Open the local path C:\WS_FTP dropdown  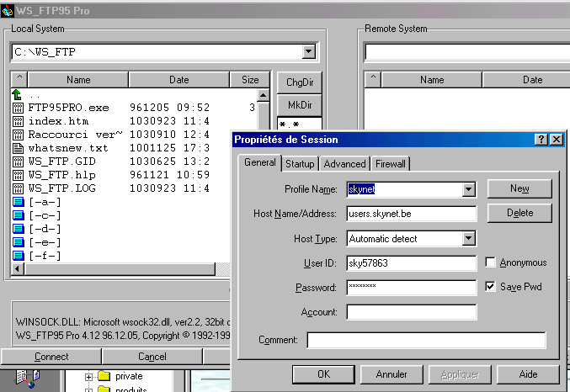coord(309,52)
